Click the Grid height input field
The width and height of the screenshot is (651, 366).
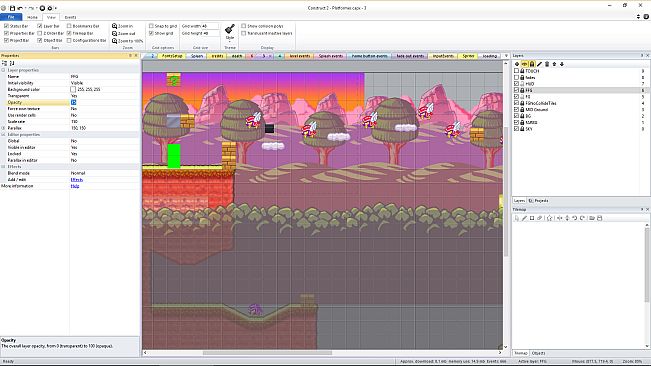[210, 33]
